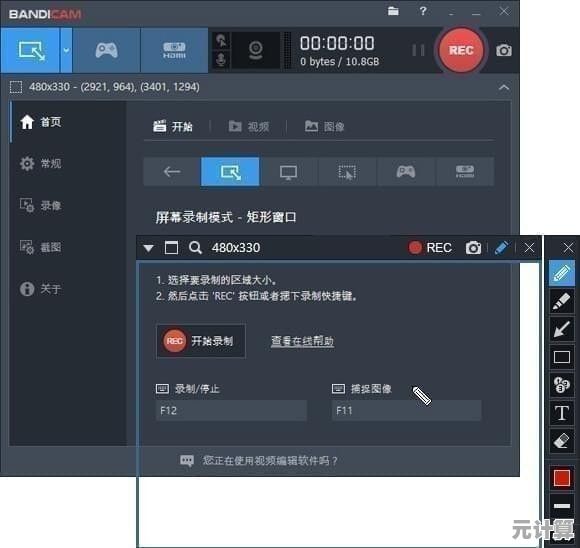Viewport: 580px width, 548px height.
Task: Open the 查看在线帮助 link
Action: (x=302, y=341)
